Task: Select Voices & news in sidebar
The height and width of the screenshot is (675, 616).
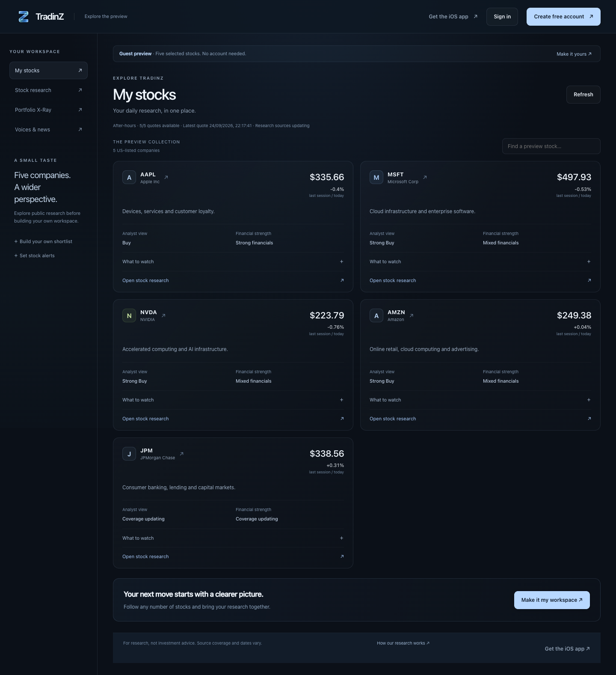Action: [48, 130]
